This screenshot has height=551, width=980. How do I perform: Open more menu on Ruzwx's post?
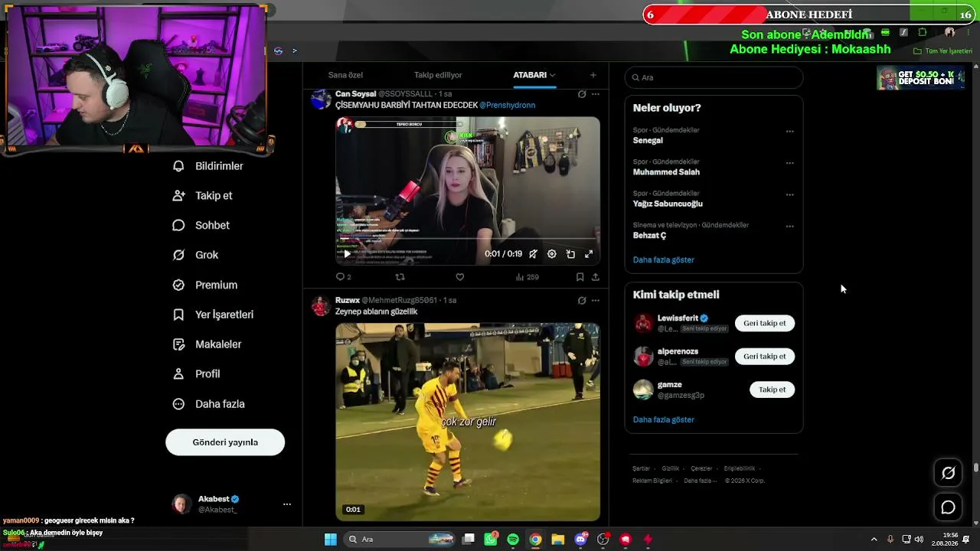point(596,301)
